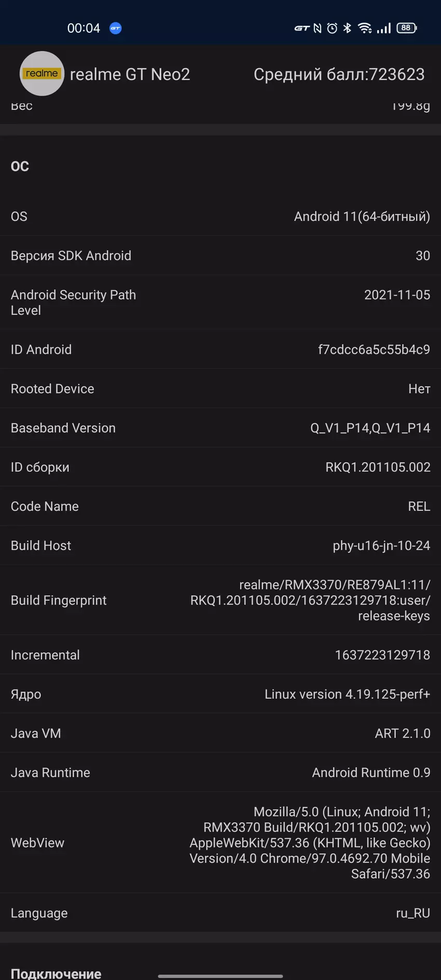Select the Build Fingerprint row

[220, 600]
